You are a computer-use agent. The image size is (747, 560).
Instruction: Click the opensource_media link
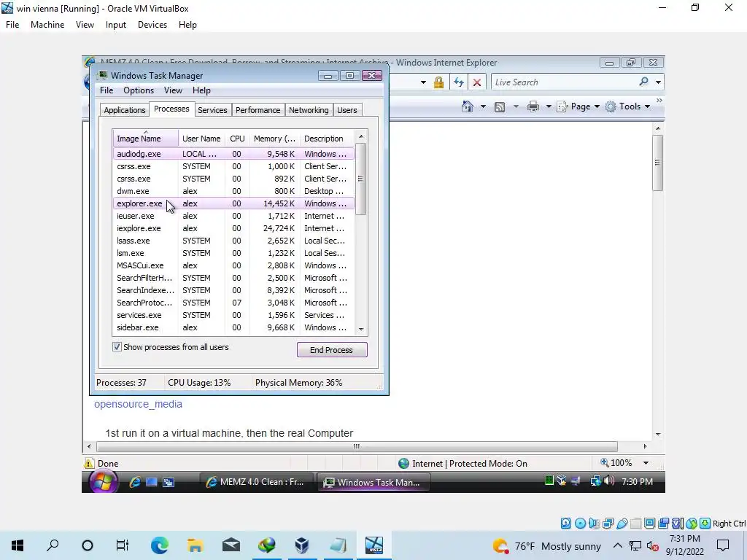pyautogui.click(x=138, y=404)
